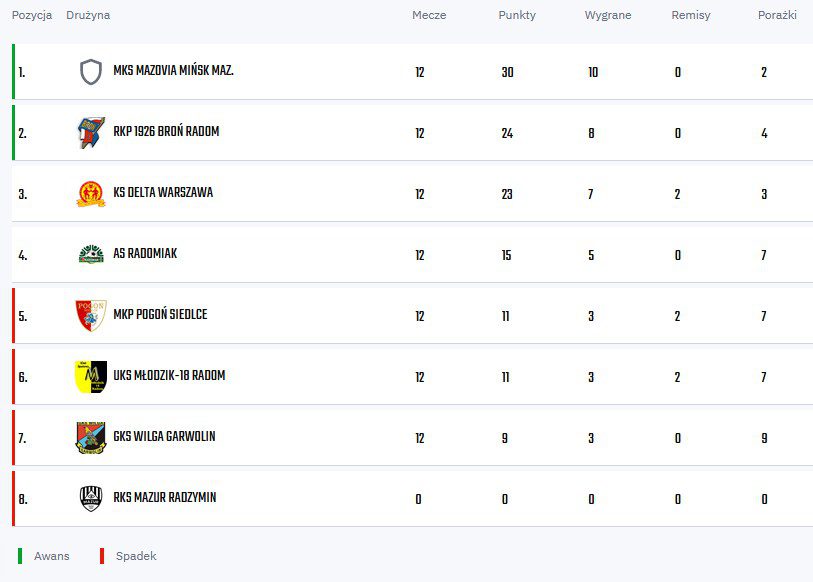Click the AS Radomiak green emblem
Screen dimensions: 813x582
pyautogui.click(x=91, y=254)
